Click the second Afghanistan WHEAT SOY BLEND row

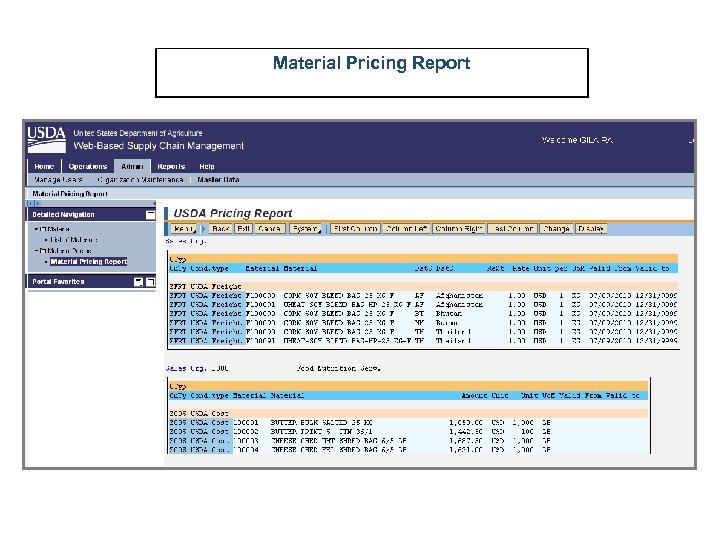pyautogui.click(x=423, y=304)
